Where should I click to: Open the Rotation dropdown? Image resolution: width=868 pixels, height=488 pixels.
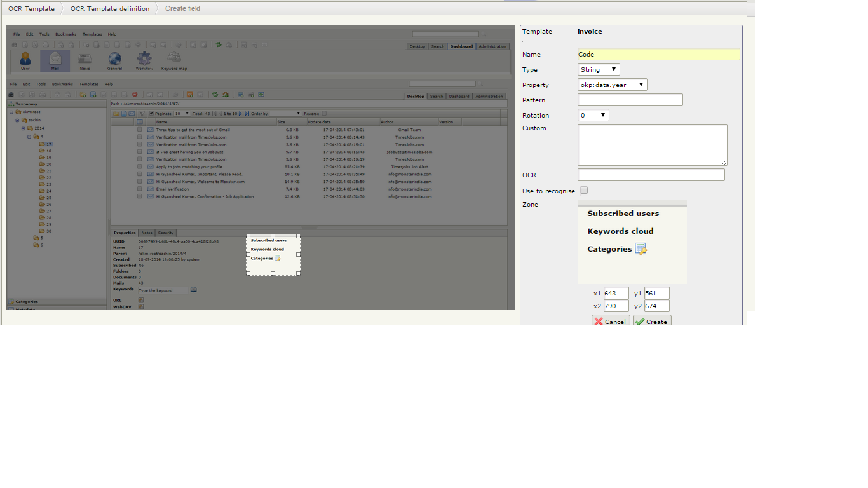coord(593,116)
